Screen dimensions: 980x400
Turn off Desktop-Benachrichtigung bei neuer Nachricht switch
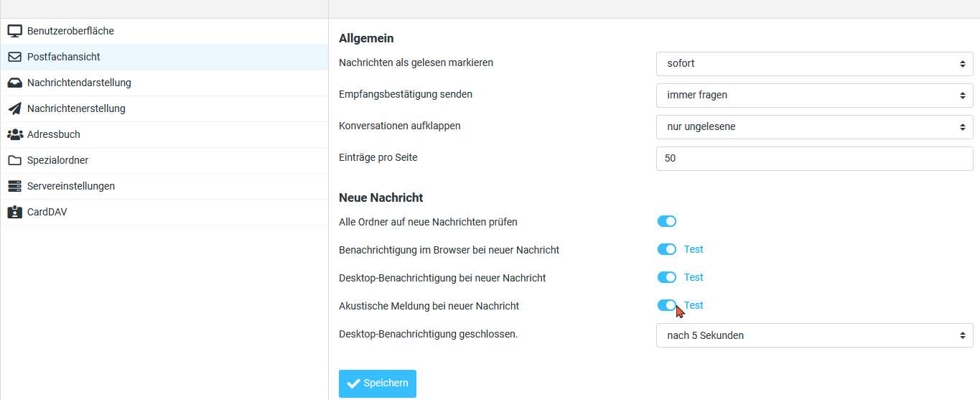click(667, 277)
